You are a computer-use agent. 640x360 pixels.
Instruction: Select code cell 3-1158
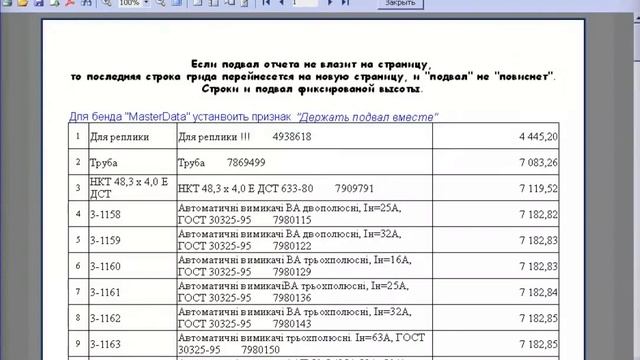click(x=133, y=214)
